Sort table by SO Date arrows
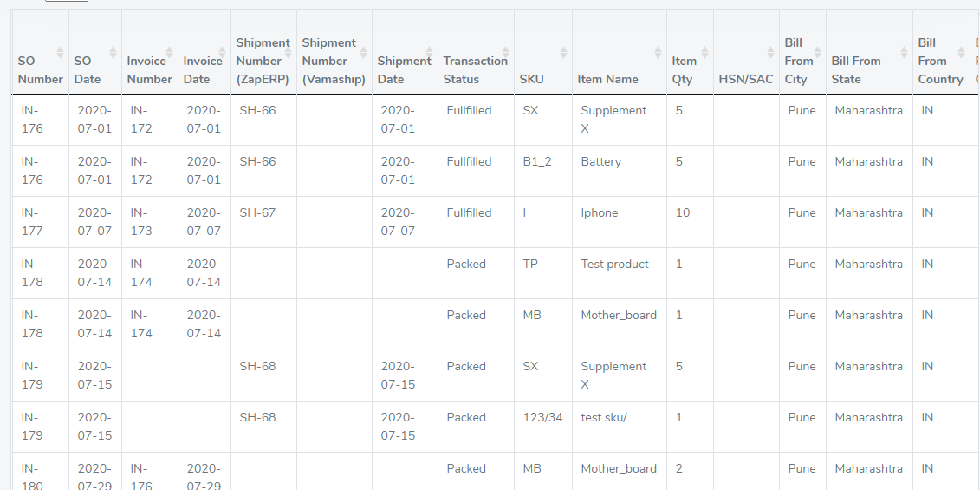Viewport: 980px width, 490px height. point(114,53)
